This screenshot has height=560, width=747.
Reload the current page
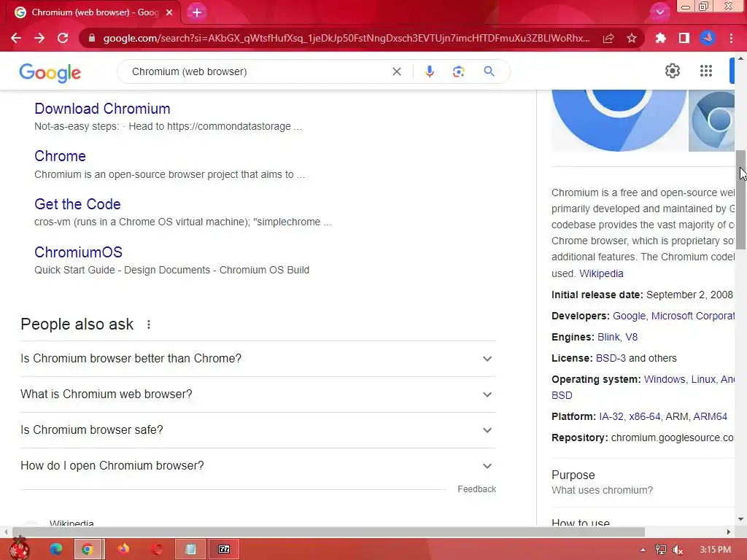[63, 38]
